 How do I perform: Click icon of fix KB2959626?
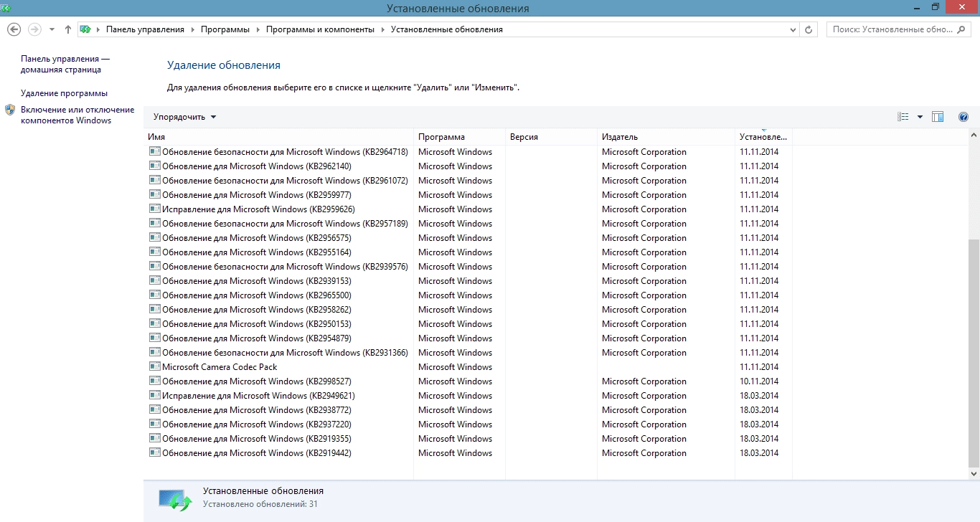[154, 209]
